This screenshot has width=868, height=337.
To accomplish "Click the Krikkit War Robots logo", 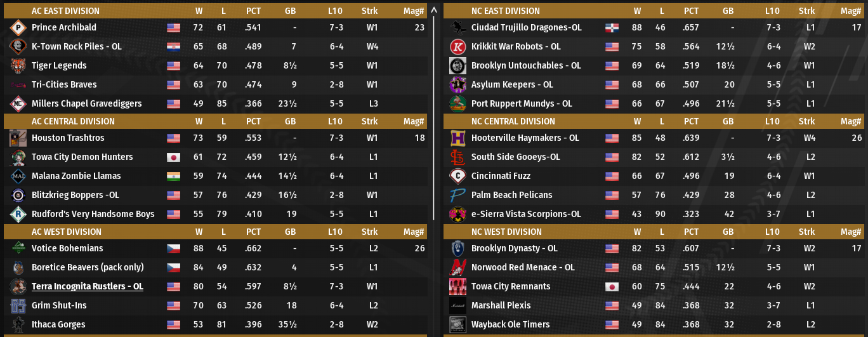I will (x=457, y=46).
